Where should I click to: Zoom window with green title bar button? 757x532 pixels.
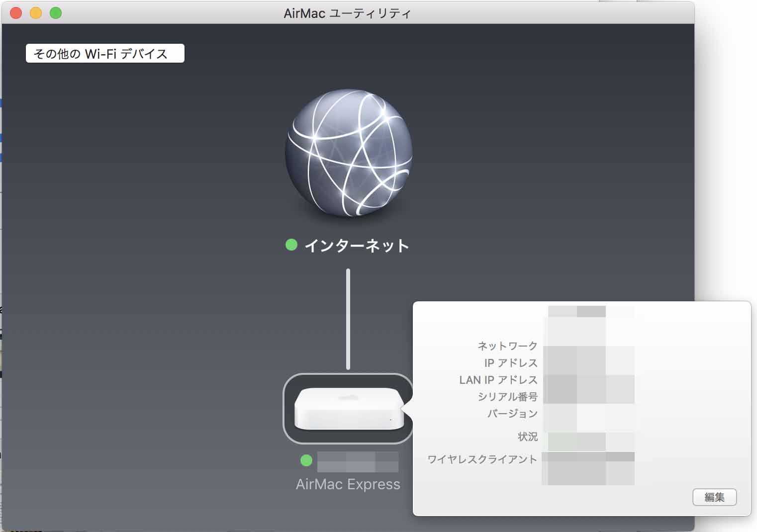click(x=56, y=13)
